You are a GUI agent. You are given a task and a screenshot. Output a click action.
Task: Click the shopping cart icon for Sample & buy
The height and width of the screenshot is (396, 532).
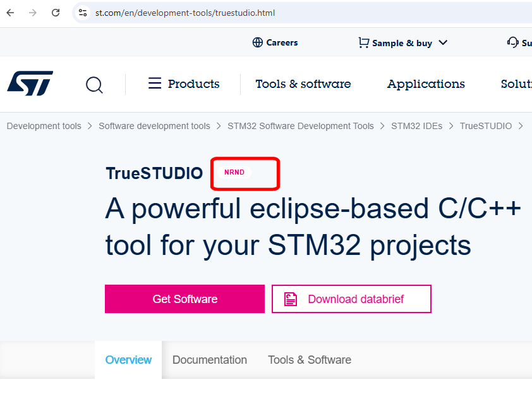tap(363, 42)
